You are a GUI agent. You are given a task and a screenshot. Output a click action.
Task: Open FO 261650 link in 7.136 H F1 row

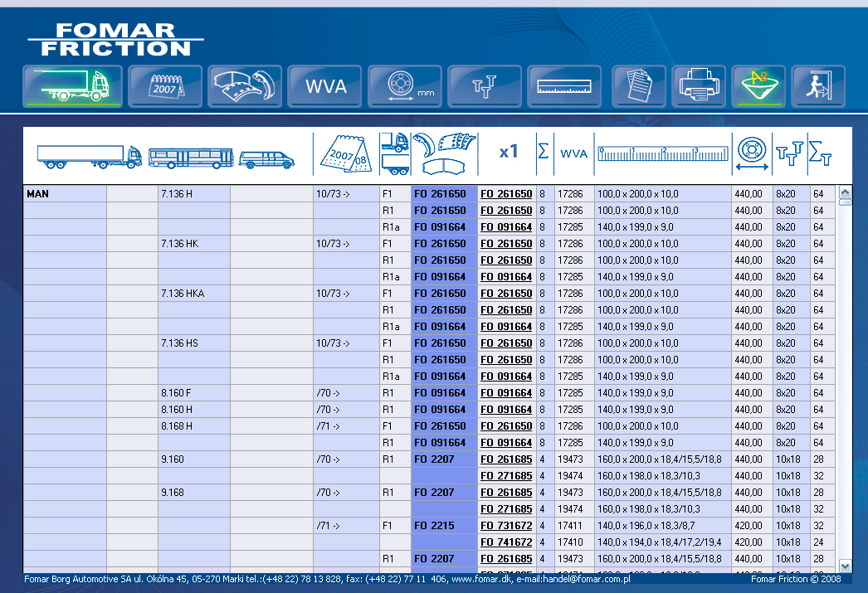click(506, 193)
